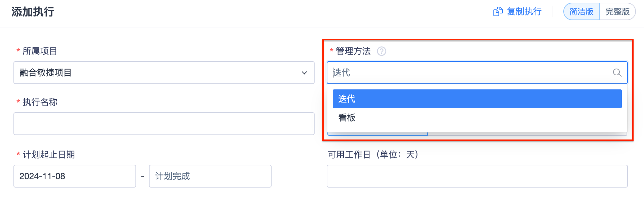This screenshot has height=201, width=644.
Task: Click the copy icon beside 复制执行
Action: [x=498, y=12]
